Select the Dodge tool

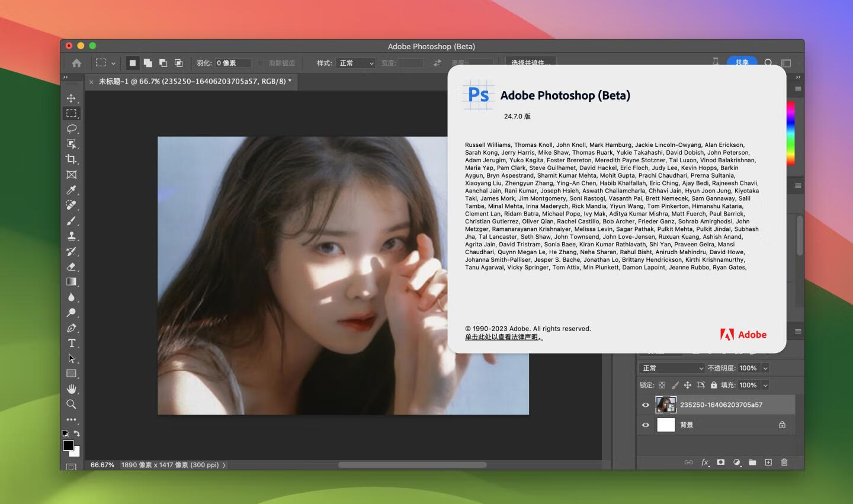[x=71, y=313]
